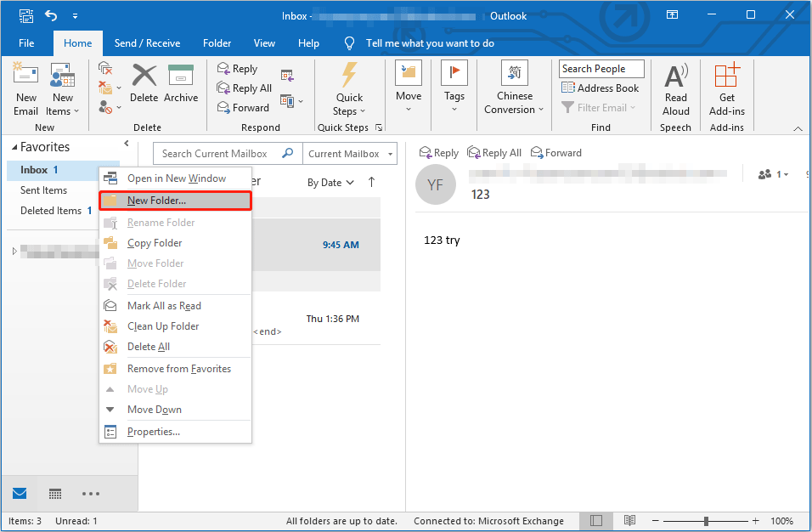Open a New Email message
The width and height of the screenshot is (812, 532).
coord(25,89)
